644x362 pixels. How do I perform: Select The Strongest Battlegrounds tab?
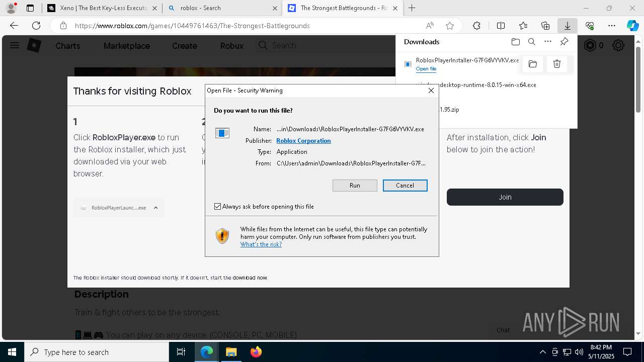point(343,8)
